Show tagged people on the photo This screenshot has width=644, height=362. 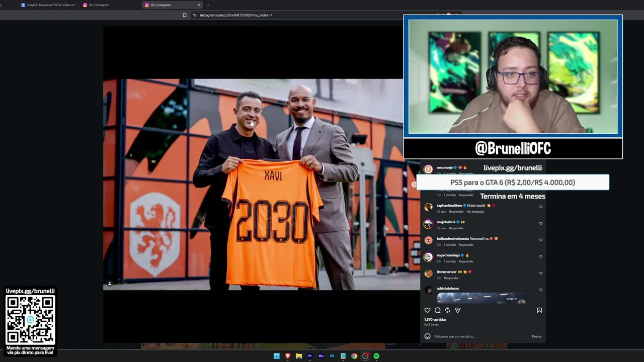(110, 284)
